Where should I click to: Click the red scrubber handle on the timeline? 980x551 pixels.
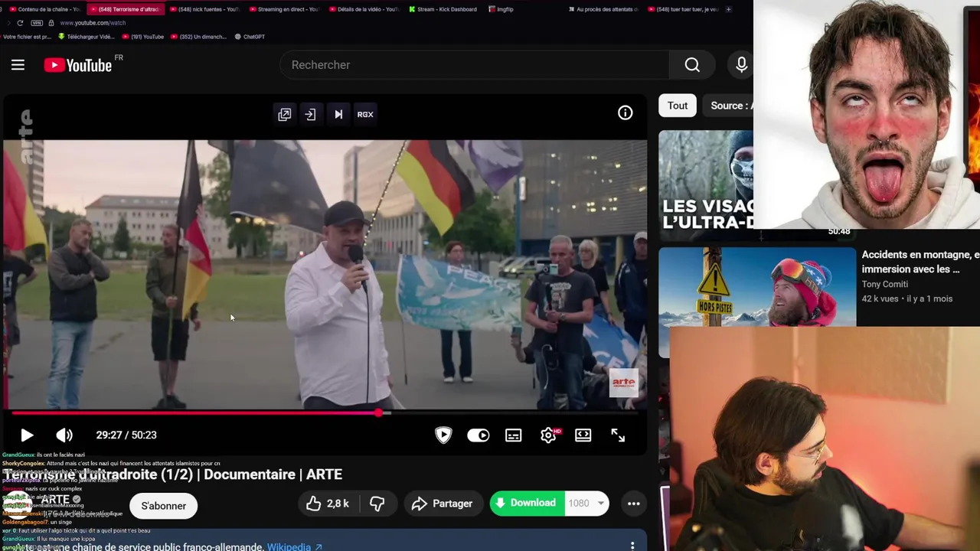(379, 413)
